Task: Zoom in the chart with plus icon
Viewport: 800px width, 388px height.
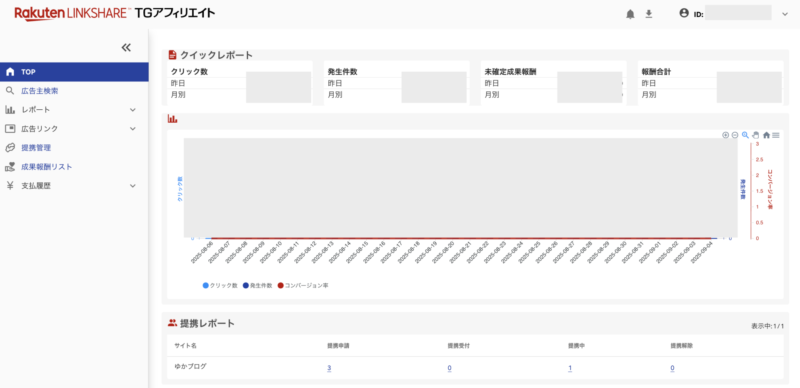Action: point(726,135)
